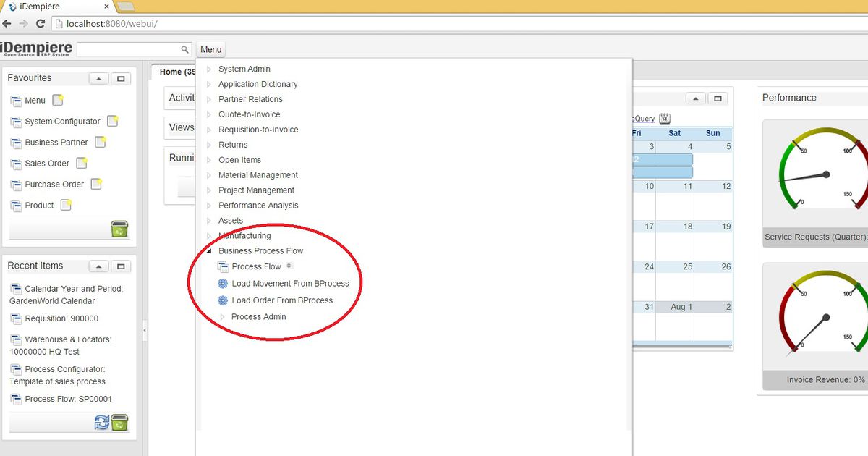Maximize the Recent Items panel
The width and height of the screenshot is (868, 456).
pyautogui.click(x=121, y=266)
